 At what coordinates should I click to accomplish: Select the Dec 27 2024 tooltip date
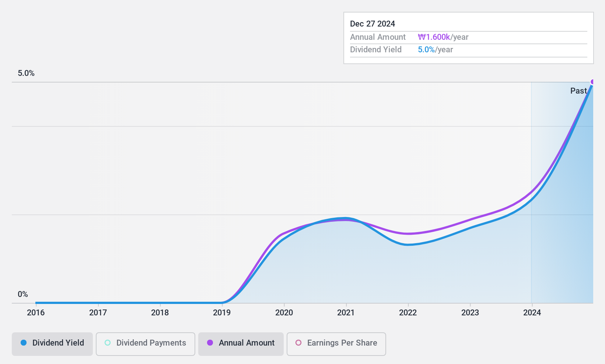373,24
